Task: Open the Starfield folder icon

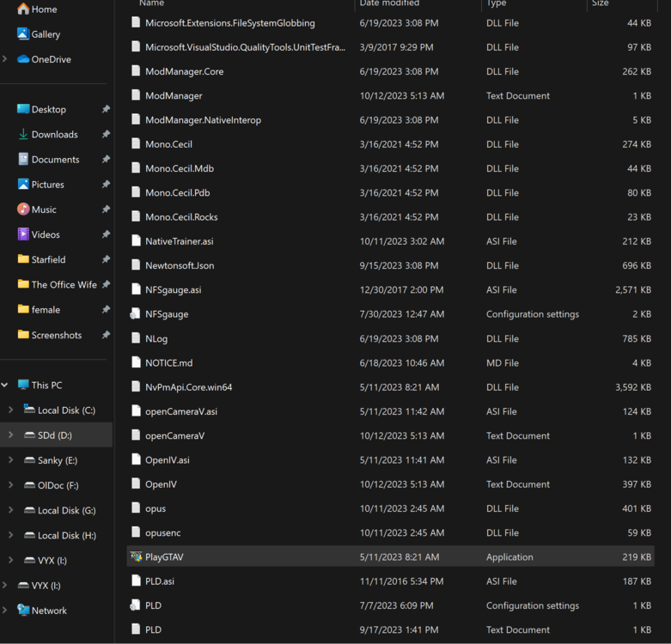Action: [x=23, y=258]
